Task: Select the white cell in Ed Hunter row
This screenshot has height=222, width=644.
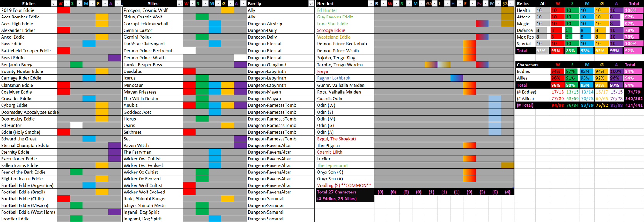Action: [76, 125]
